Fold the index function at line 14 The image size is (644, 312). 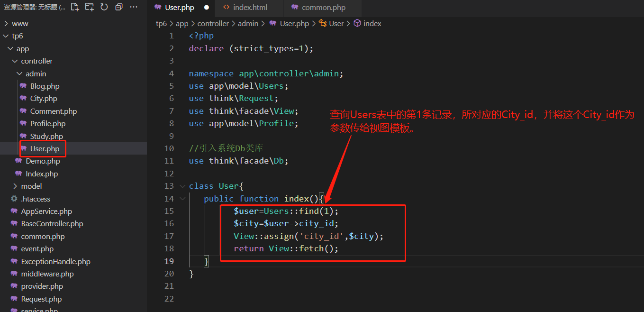[x=183, y=199]
